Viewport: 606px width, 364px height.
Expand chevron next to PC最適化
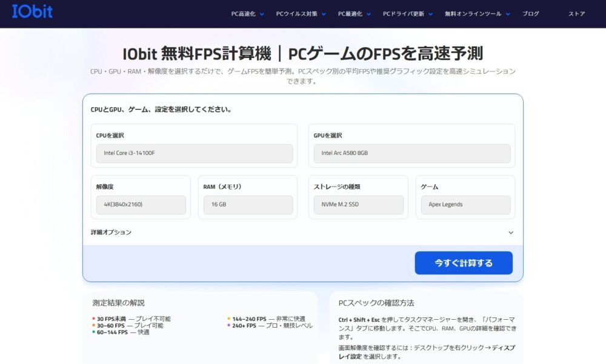(368, 15)
